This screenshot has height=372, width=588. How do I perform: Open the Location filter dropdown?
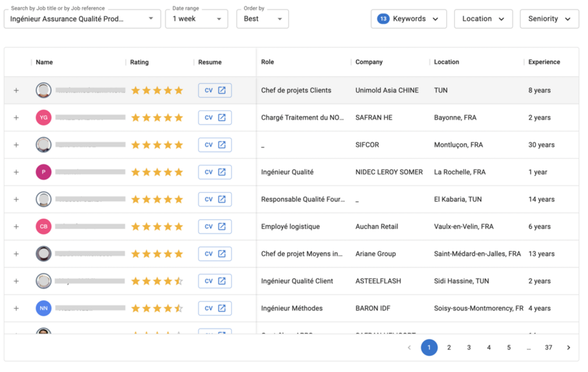[483, 18]
